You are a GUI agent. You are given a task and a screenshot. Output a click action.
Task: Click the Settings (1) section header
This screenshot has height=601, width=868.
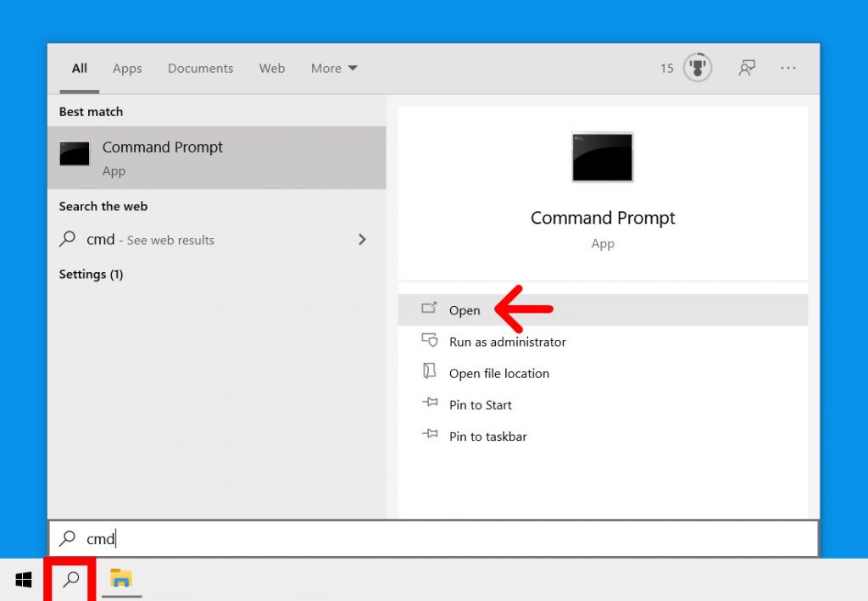(x=92, y=275)
